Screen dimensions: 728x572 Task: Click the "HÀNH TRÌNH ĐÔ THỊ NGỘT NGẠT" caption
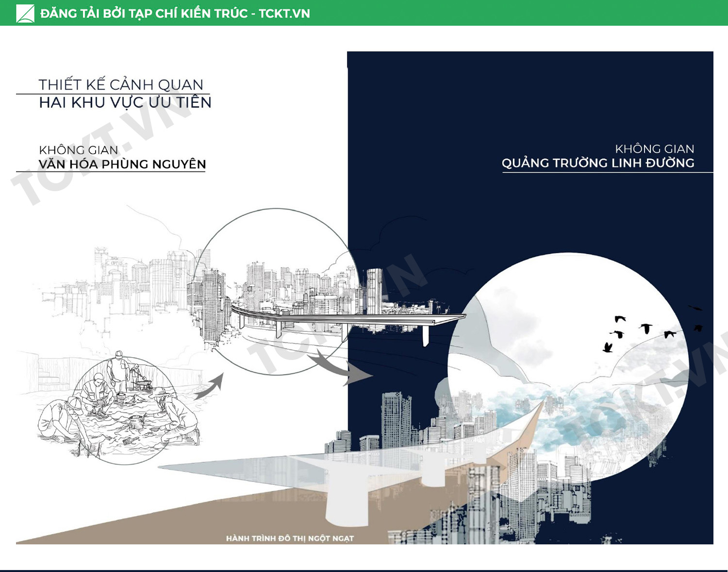pos(290,539)
